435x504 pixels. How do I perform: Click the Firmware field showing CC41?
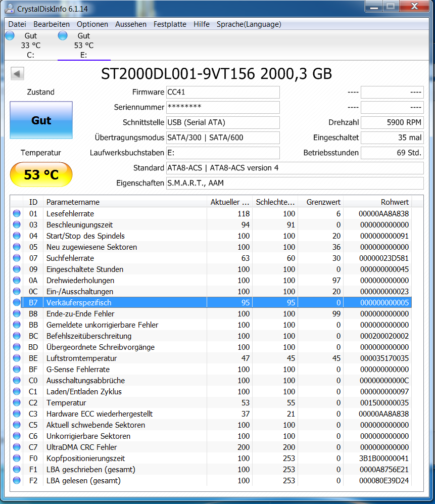[223, 92]
